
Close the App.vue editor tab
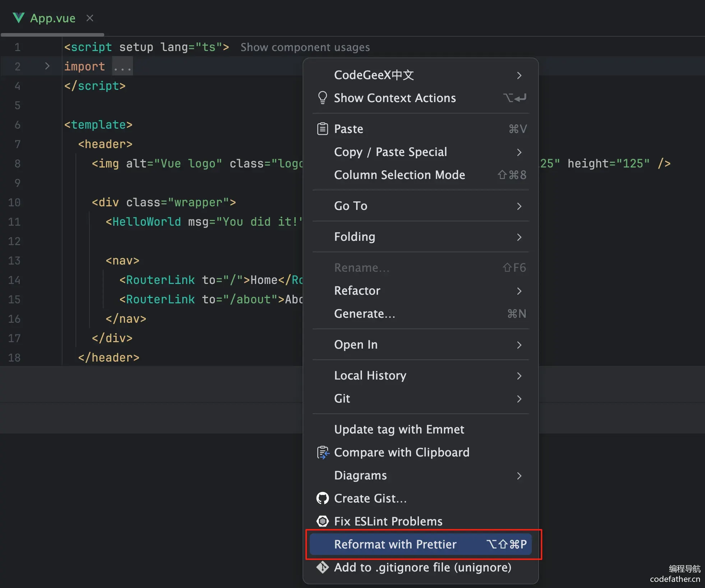(x=90, y=18)
